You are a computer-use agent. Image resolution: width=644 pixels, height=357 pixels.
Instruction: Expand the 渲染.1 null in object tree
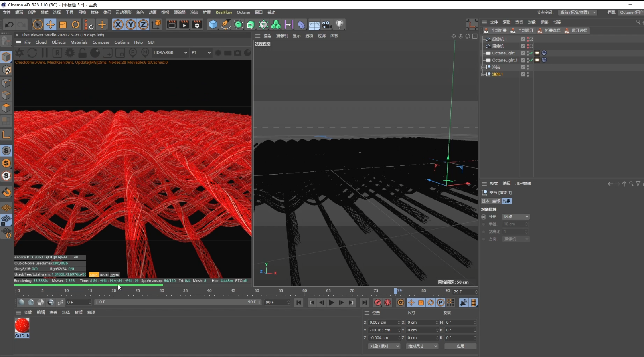pyautogui.click(x=483, y=74)
